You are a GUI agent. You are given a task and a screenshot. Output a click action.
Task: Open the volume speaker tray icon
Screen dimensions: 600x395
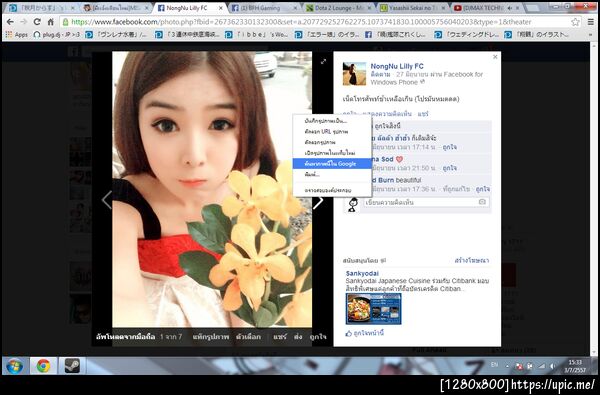click(x=553, y=366)
